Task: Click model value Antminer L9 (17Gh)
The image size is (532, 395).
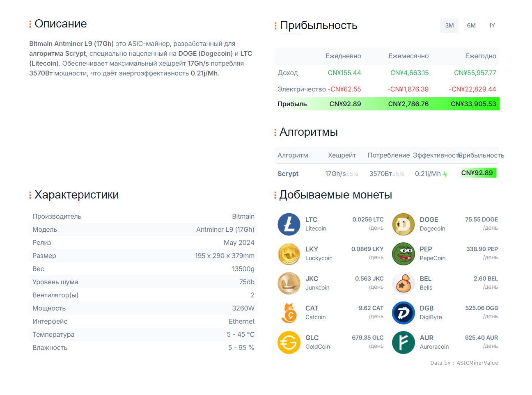Action: 225,229
